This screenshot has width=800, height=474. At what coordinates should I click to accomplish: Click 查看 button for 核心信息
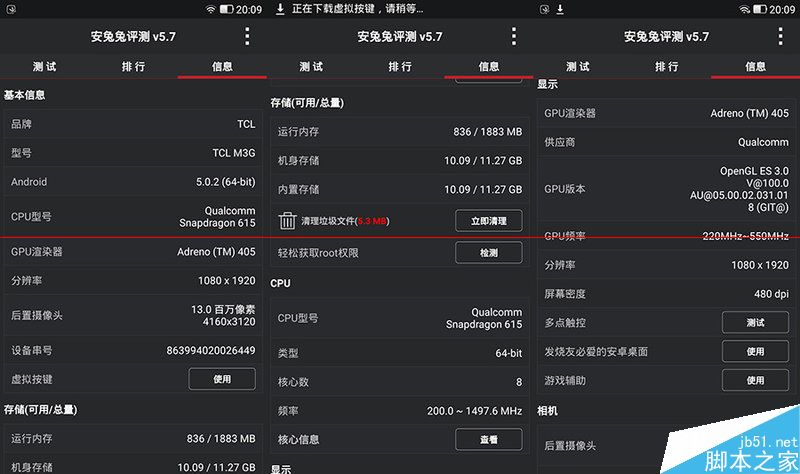(488, 439)
